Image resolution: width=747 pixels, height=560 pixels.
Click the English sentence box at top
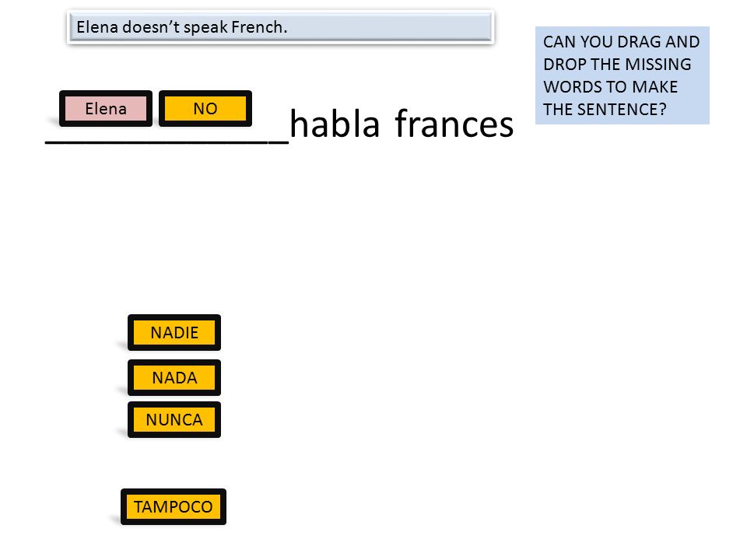coord(281,27)
